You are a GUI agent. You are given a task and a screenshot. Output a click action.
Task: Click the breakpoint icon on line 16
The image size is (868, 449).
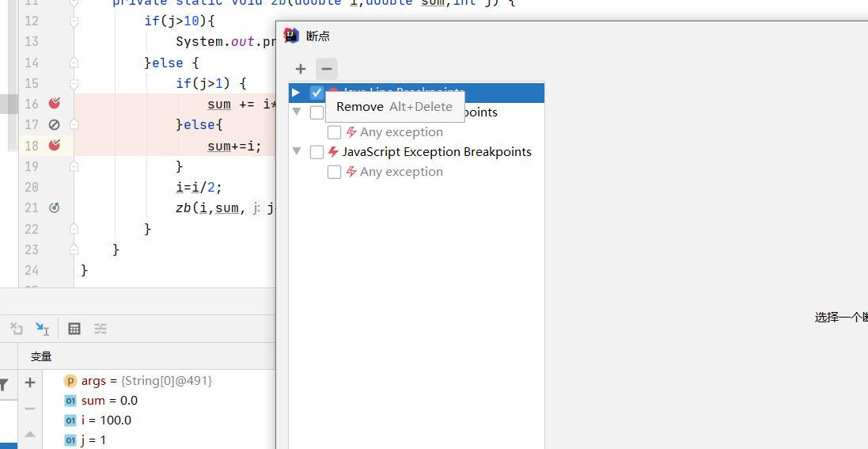click(x=55, y=103)
